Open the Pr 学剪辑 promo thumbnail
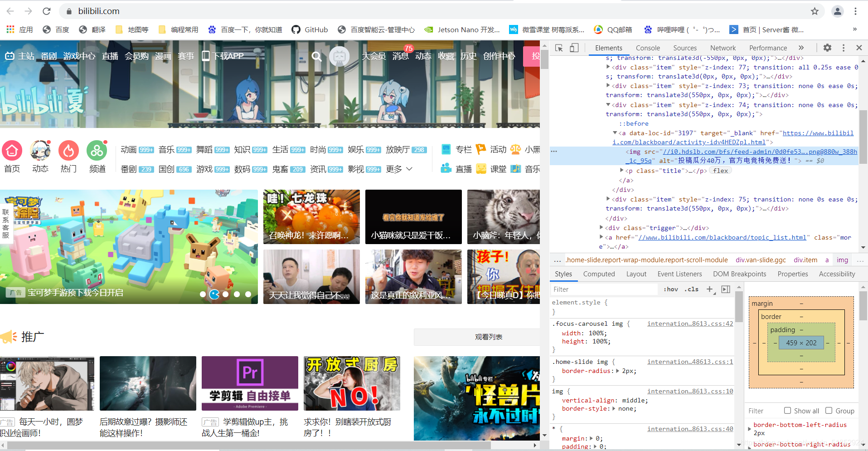The width and height of the screenshot is (868, 451). pyautogui.click(x=250, y=383)
